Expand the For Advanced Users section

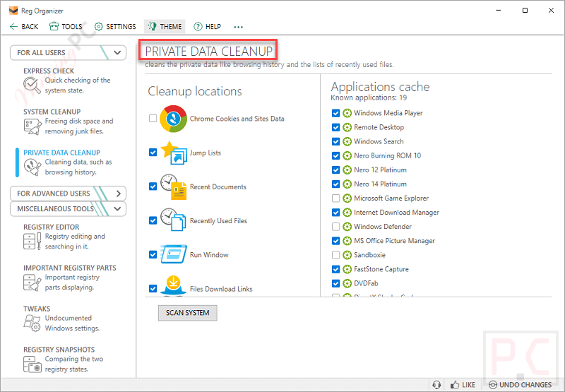point(117,194)
